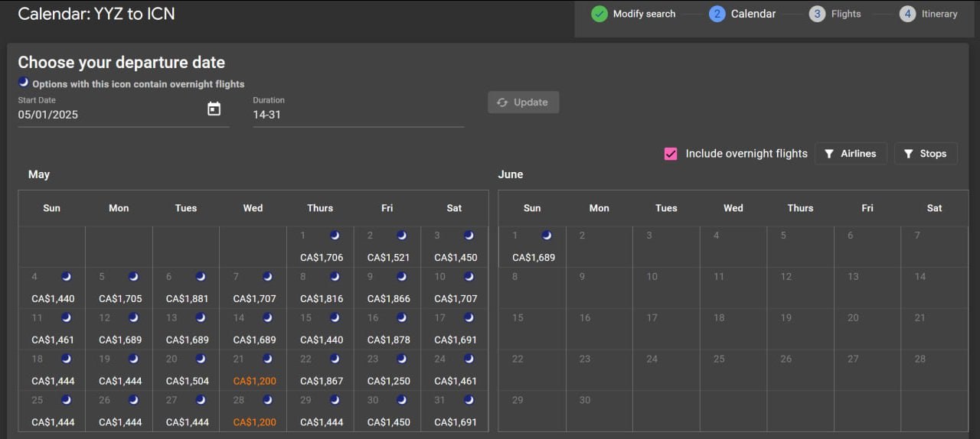Viewport: 980px width, 439px height.
Task: Click the Duration field 14-31
Action: (x=358, y=115)
